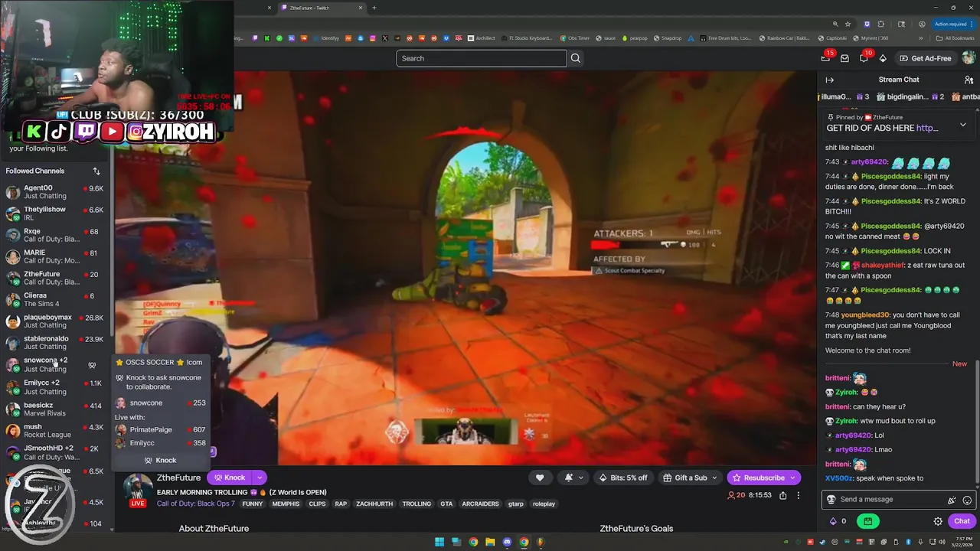980x551 pixels.
Task: Open the chat settings gear icon
Action: tap(938, 521)
